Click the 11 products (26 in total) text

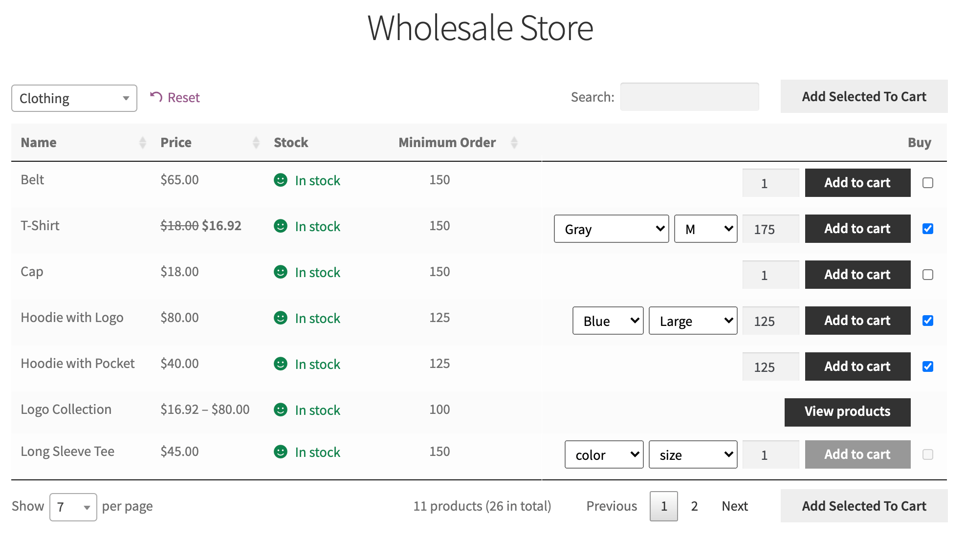point(482,506)
